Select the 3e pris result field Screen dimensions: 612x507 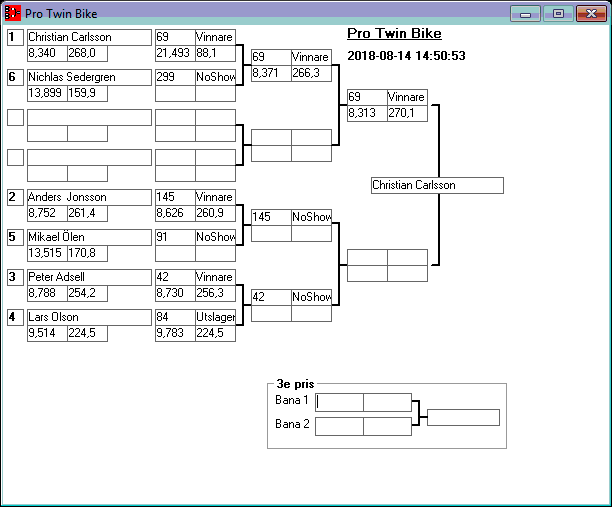[463, 417]
